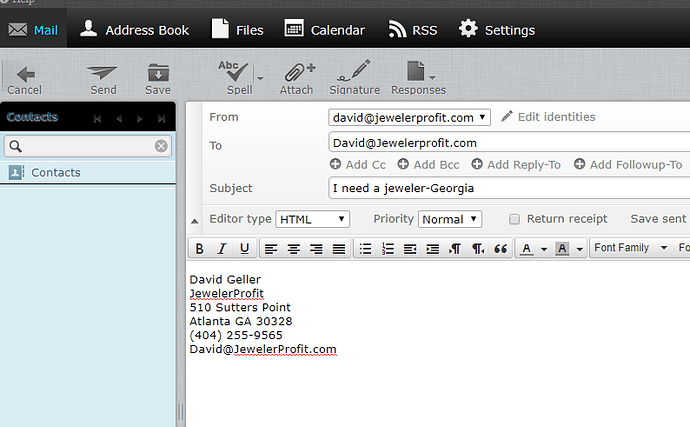Screen dimensions: 690x427
Task: Attach a file to the message
Action: [x=297, y=79]
